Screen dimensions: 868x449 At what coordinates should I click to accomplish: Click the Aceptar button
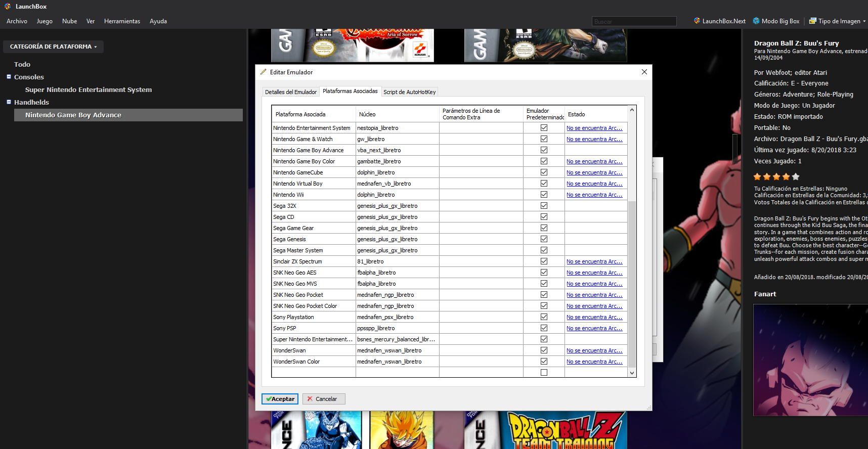(x=280, y=399)
